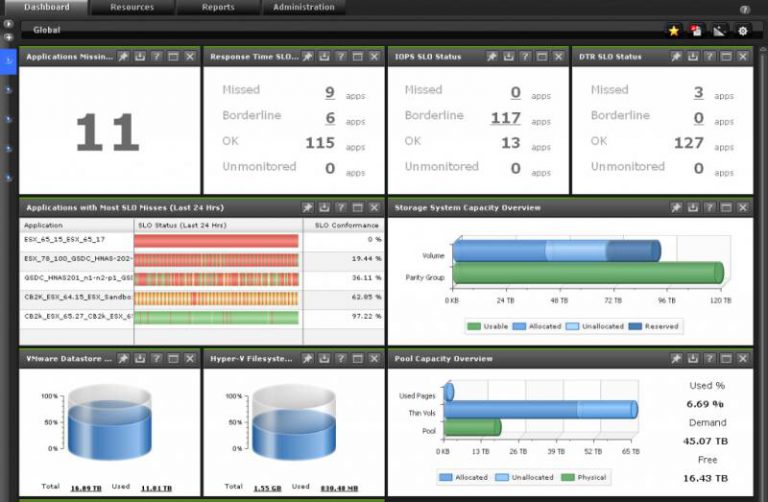The image size is (768, 502).
Task: Expand the top sidebar arrow handle
Action: [9, 24]
